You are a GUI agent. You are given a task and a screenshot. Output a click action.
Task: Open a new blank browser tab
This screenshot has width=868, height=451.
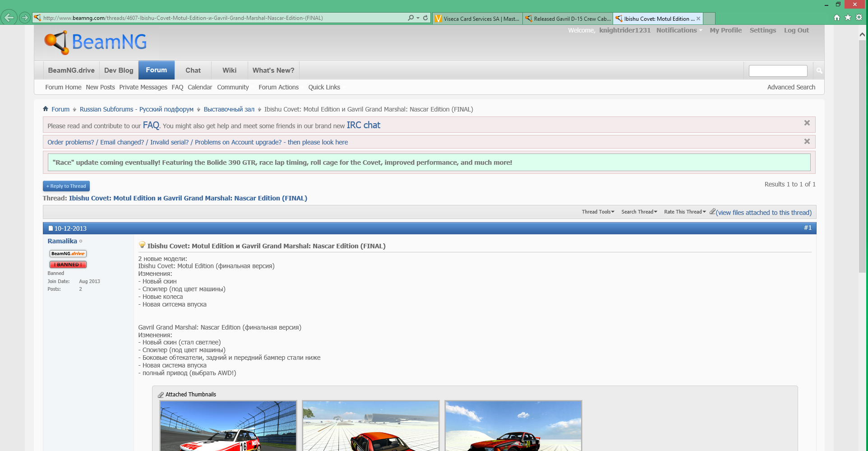pos(709,19)
